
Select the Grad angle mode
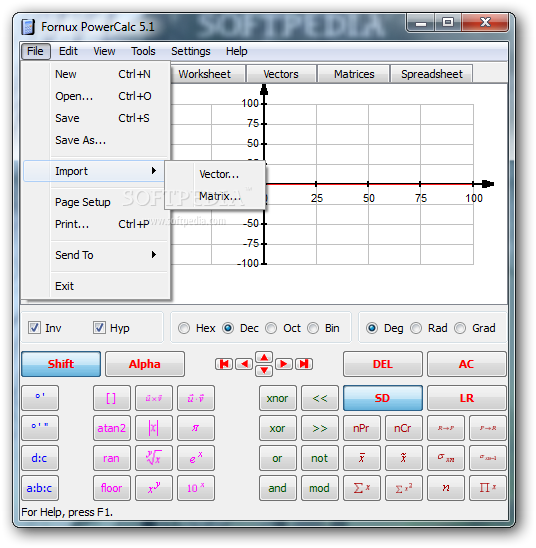point(460,328)
